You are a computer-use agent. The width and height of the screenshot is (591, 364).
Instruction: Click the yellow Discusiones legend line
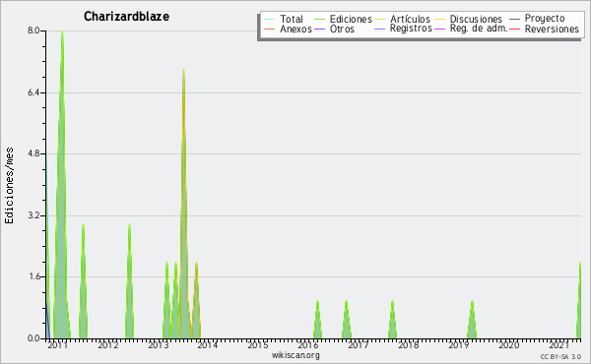(x=440, y=19)
